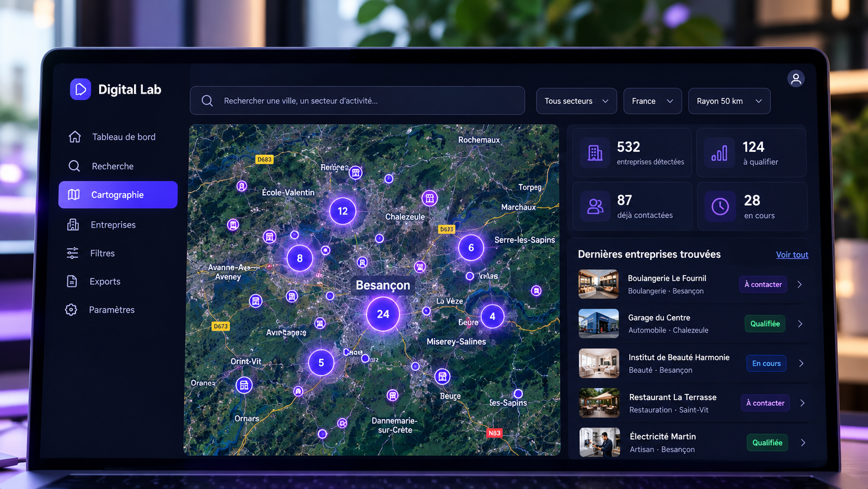Screen dimensions: 868x489
Task: Open the user profile avatar icon
Action: click(x=796, y=79)
